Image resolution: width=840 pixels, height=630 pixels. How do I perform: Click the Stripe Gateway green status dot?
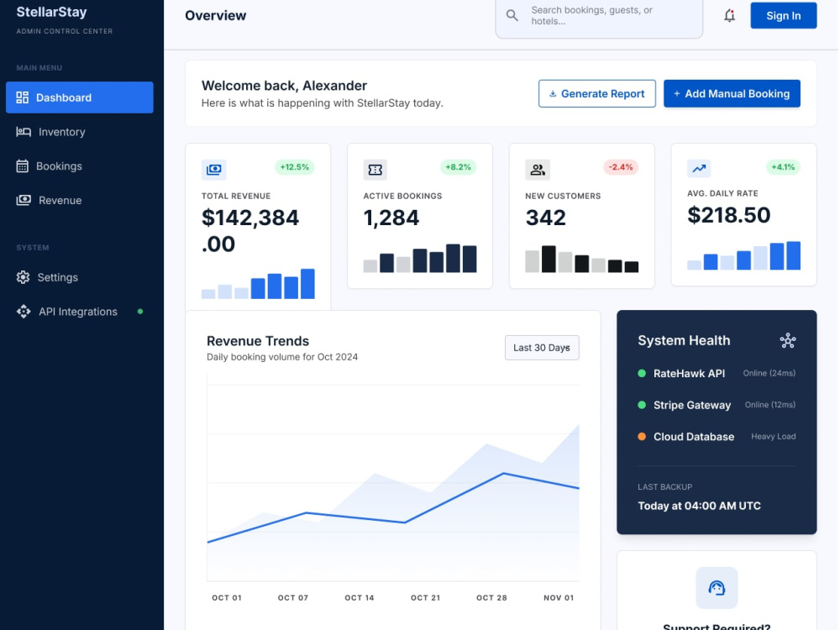coord(642,405)
